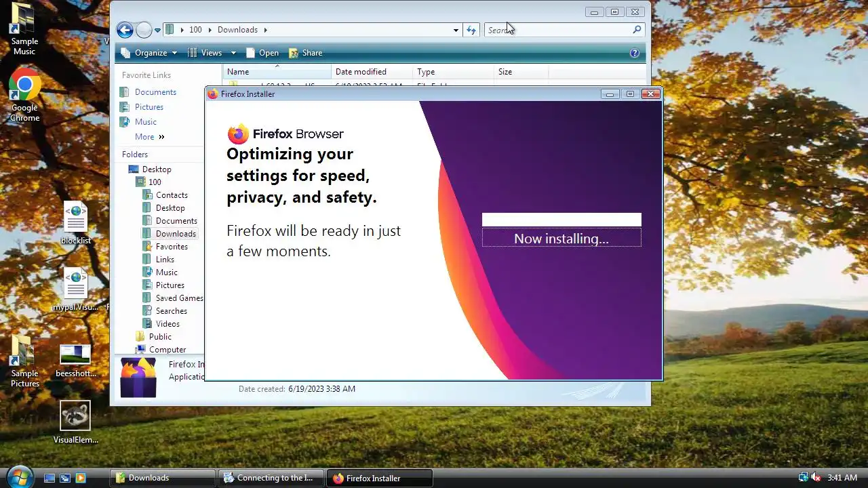
Task: Select Favorites folder in the tree
Action: point(172,247)
